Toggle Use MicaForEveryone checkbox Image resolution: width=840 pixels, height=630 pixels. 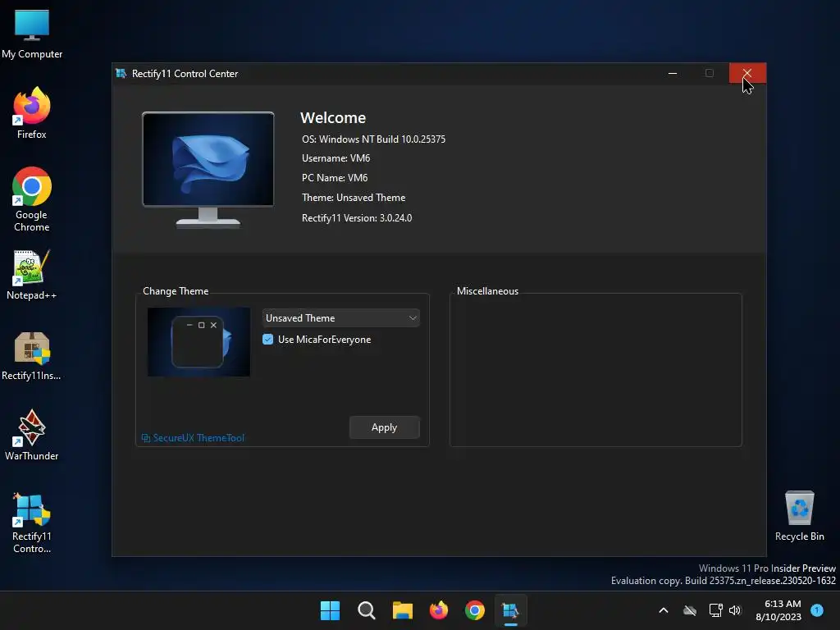click(x=268, y=339)
